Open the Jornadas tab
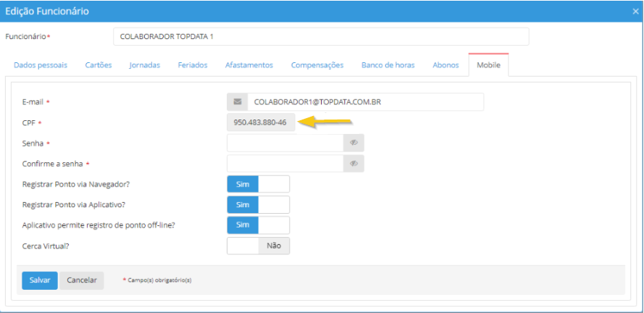Screen dimensions: 644x313 click(x=145, y=65)
